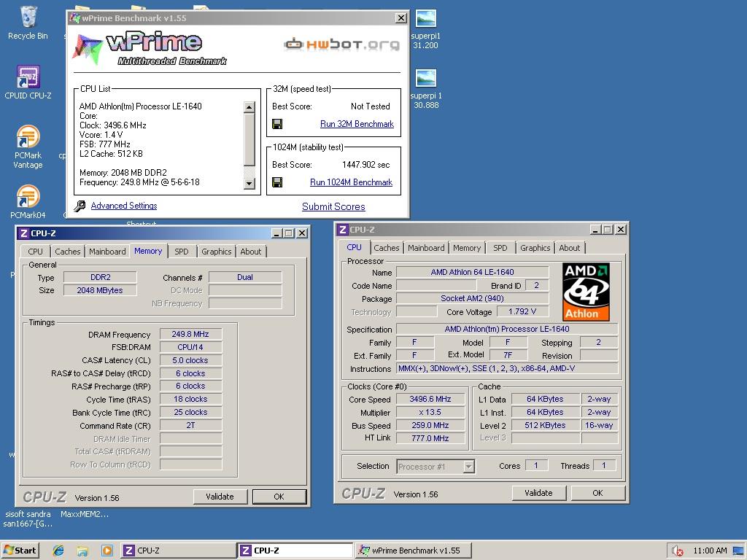
Task: Open Internet Explorer from the quick launch
Action: point(58,551)
